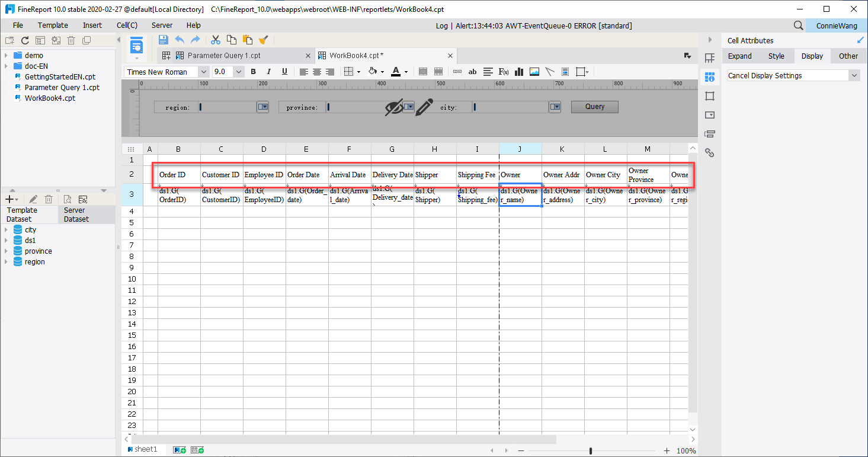Screen dimensions: 868x457
Task: Preview the selected template dataset
Action: coord(68,199)
